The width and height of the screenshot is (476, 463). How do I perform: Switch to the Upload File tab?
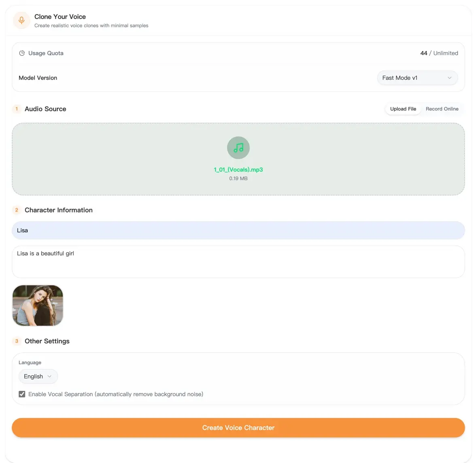tap(403, 109)
